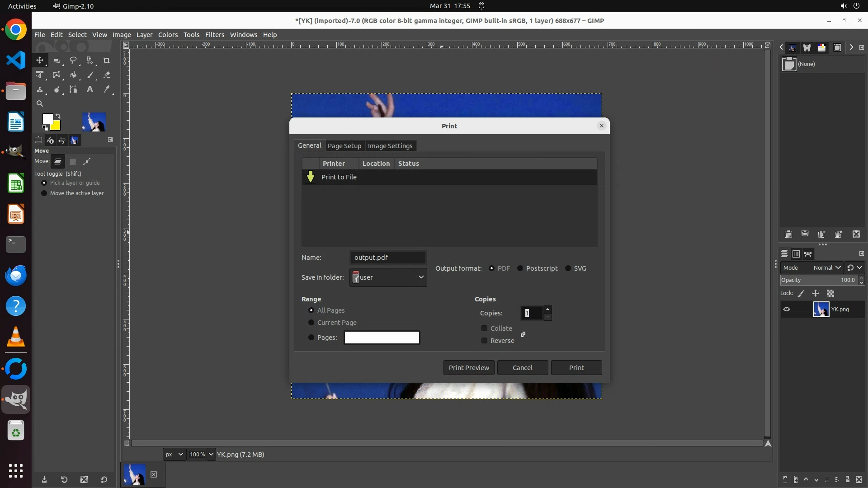Click the Print Preview button
The height and width of the screenshot is (488, 868).
point(469,368)
